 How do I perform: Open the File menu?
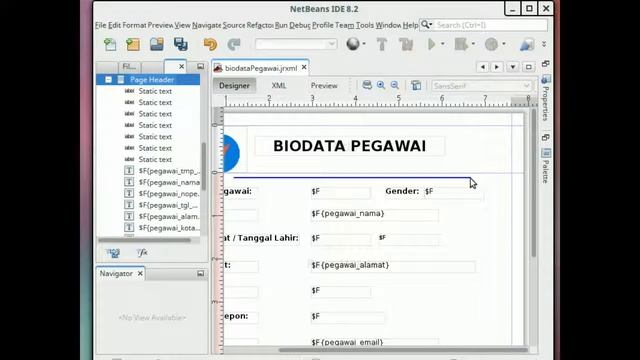pos(100,25)
